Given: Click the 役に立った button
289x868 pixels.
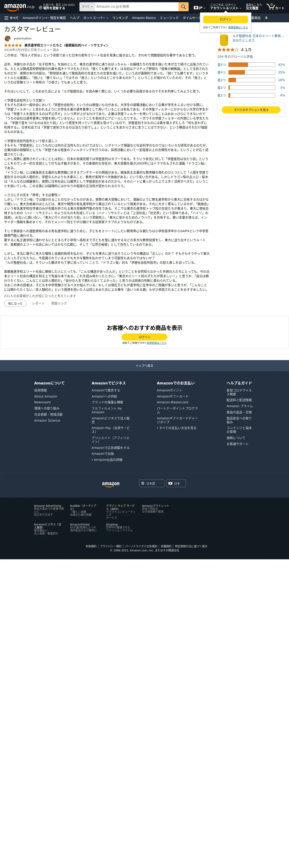Looking at the screenshot, I should pos(15,304).
